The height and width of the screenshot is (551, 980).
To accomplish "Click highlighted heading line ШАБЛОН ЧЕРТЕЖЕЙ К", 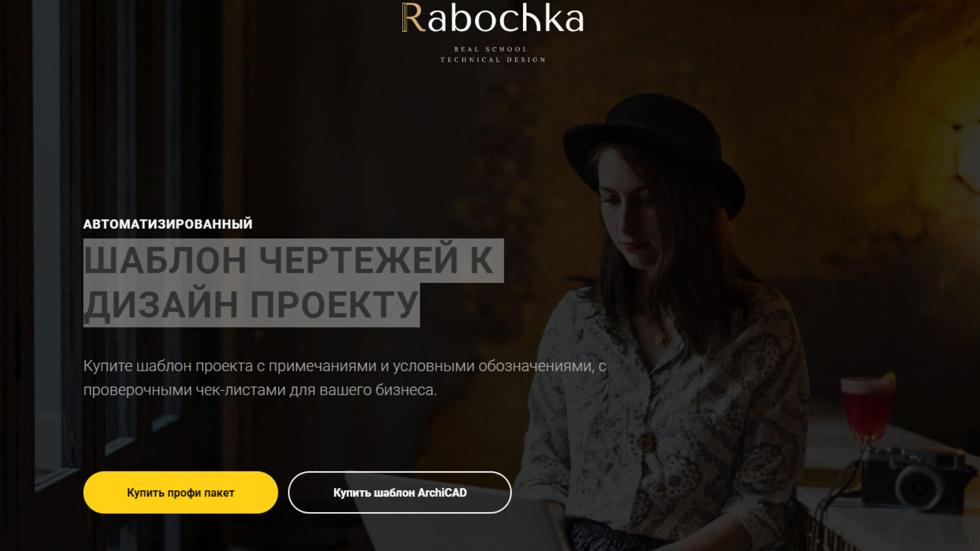I will click(289, 260).
